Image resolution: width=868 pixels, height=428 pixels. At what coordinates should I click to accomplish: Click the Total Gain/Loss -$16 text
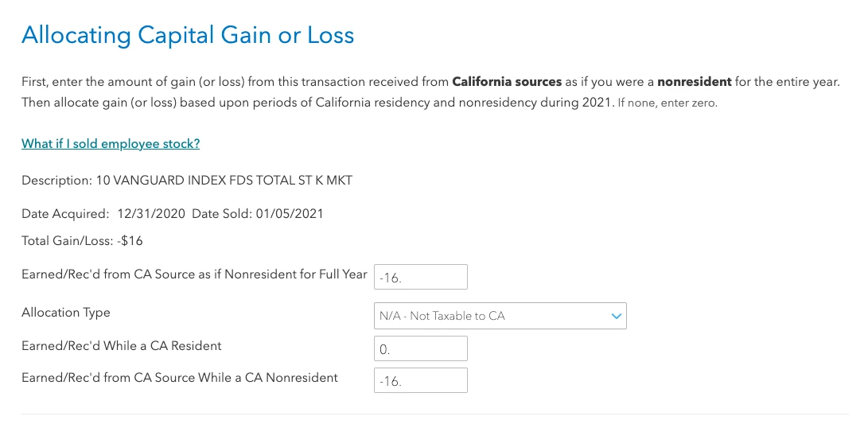pos(82,241)
